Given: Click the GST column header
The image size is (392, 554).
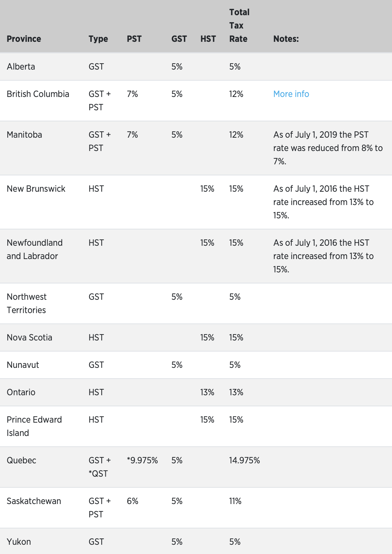Looking at the screenshot, I should [x=179, y=39].
